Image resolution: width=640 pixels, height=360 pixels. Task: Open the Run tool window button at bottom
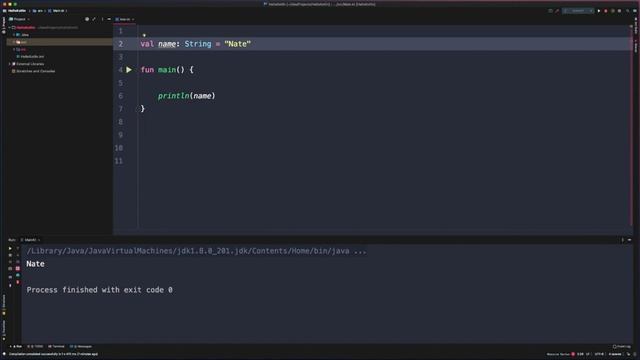(16, 347)
